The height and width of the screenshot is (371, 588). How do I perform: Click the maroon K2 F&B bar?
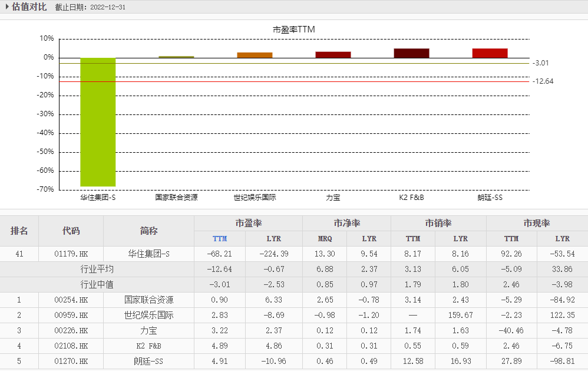(411, 53)
